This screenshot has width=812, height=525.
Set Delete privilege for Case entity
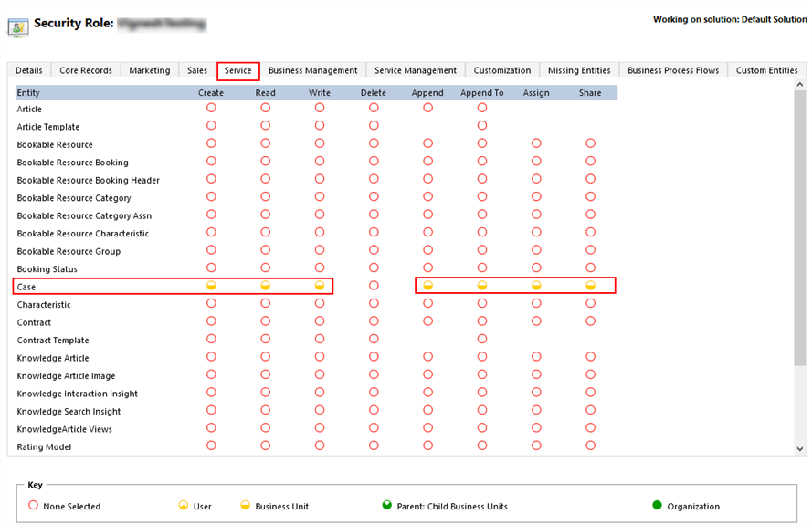point(374,286)
